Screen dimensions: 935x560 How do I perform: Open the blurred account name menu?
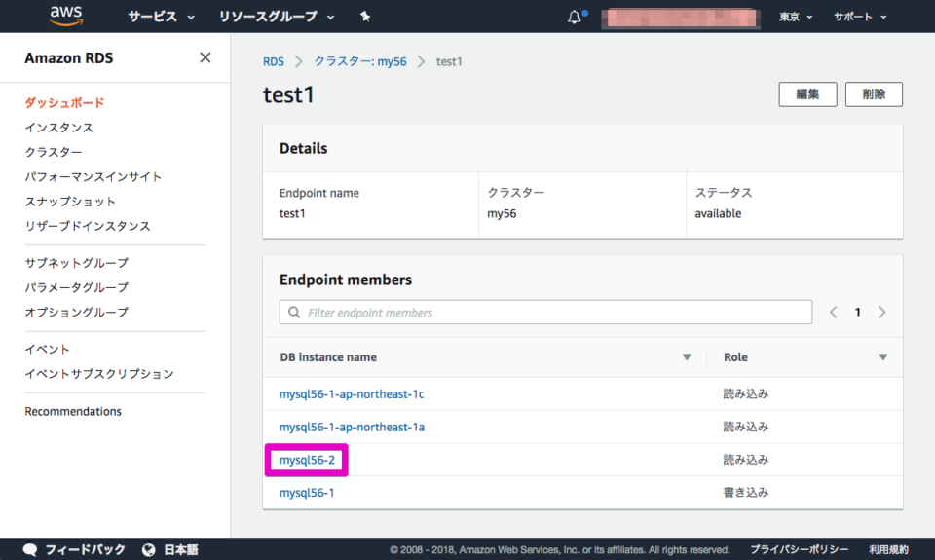pyautogui.click(x=681, y=18)
